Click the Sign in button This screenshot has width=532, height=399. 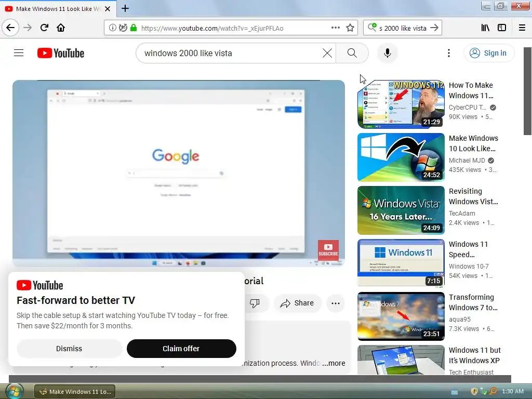[x=489, y=53]
